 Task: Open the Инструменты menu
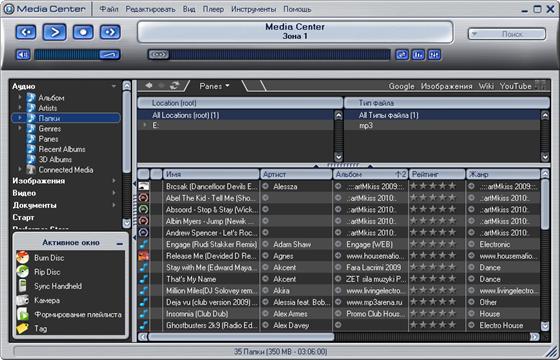[254, 9]
